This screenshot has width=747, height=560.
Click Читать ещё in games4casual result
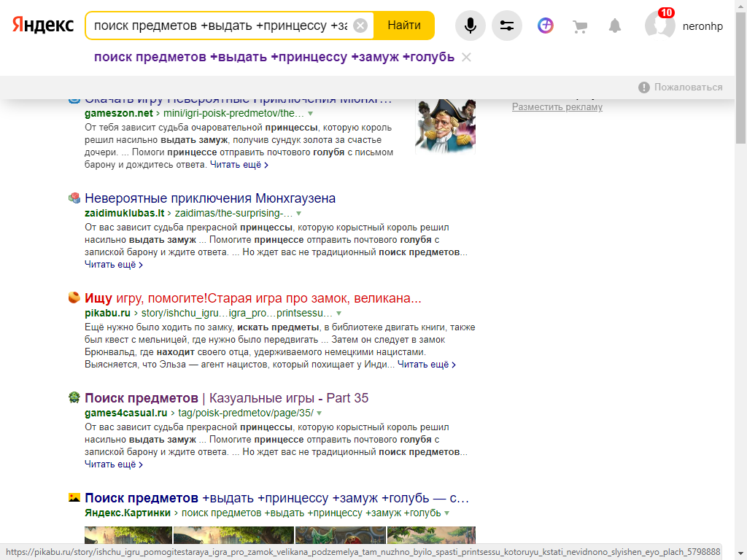(113, 464)
